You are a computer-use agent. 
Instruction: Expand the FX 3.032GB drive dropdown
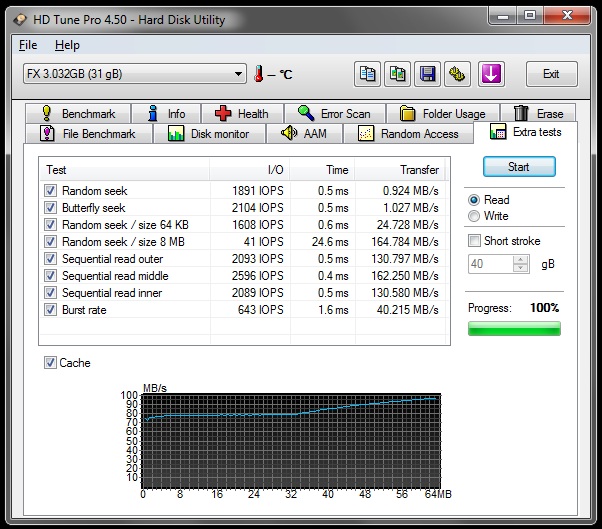point(238,74)
